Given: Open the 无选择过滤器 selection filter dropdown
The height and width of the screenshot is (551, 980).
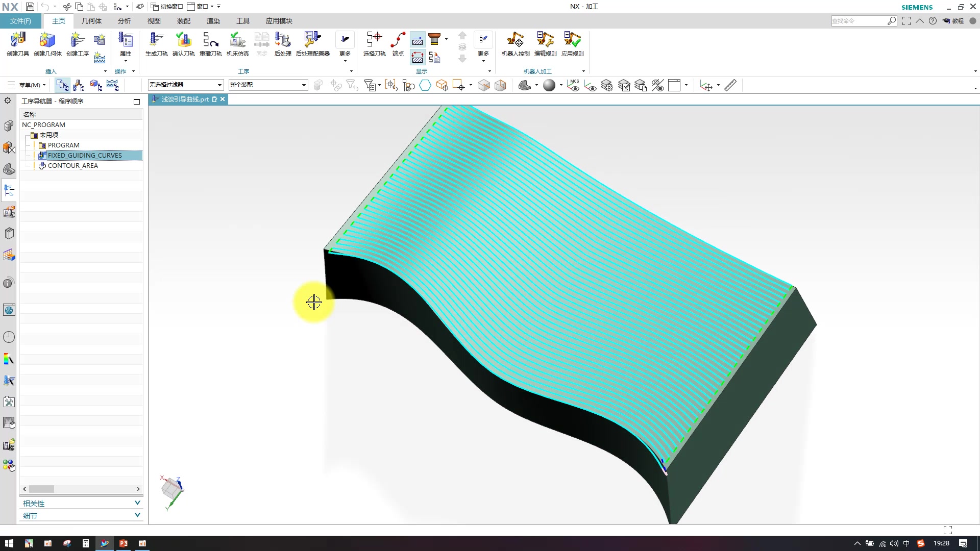Looking at the screenshot, I should 219,85.
